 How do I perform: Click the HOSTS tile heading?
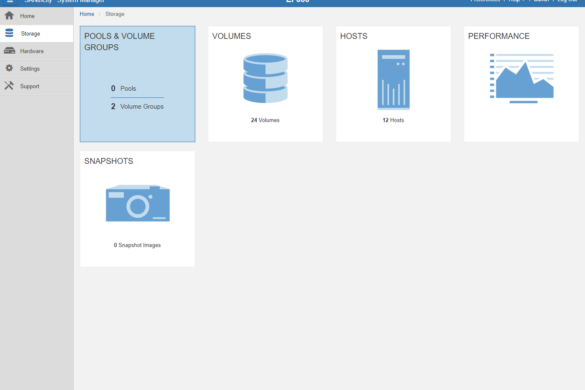click(354, 36)
